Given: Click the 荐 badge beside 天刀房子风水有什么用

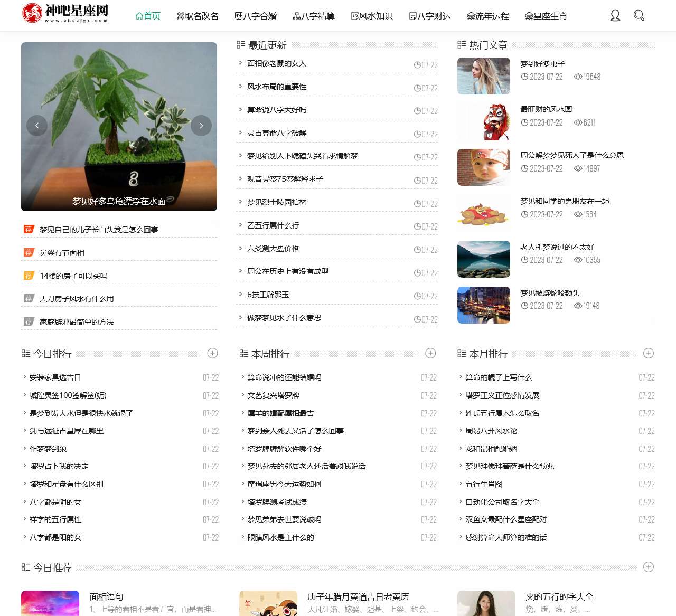Looking at the screenshot, I should (x=29, y=298).
